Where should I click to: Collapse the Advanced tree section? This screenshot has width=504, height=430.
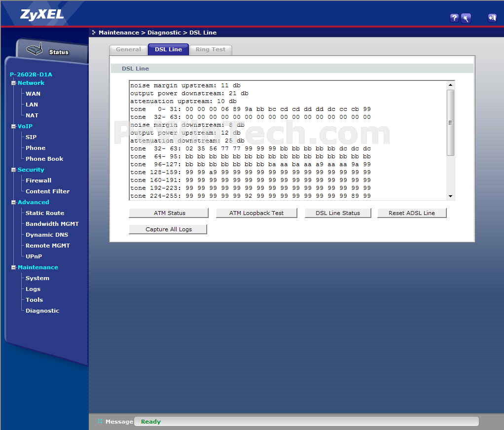click(x=13, y=202)
